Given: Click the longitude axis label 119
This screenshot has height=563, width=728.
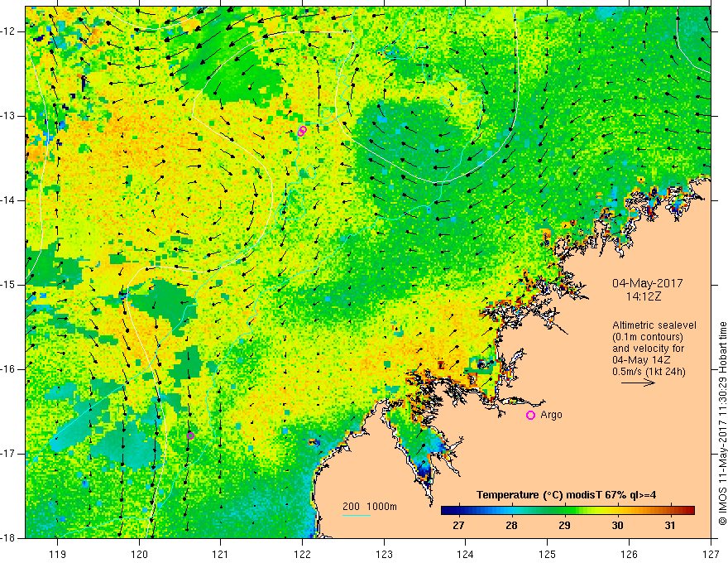Looking at the screenshot, I should tap(58, 554).
